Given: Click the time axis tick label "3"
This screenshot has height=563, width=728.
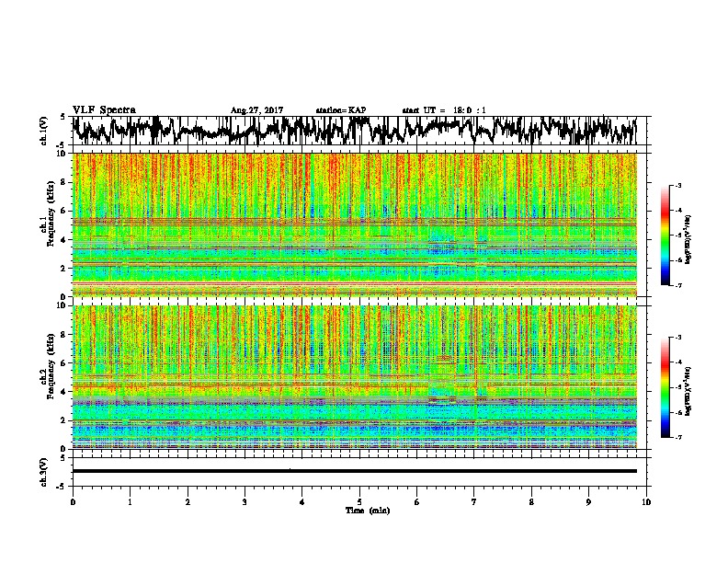Looking at the screenshot, I should (x=245, y=502).
